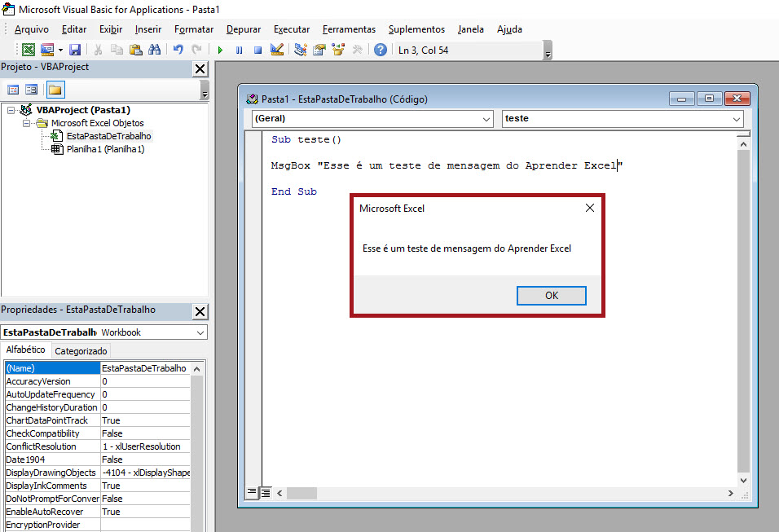Click the Insert UserForm toolbar icon
This screenshot has height=532, width=779.
[47, 50]
